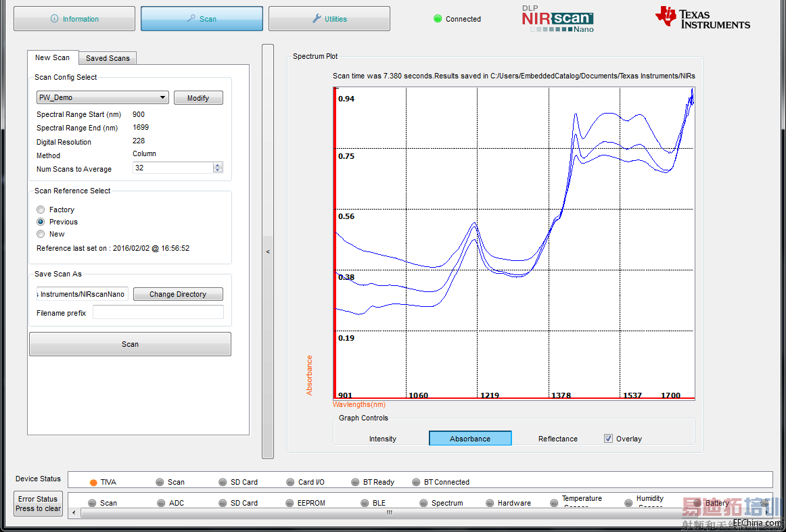Click the BT Connected status indicator

coord(415,483)
